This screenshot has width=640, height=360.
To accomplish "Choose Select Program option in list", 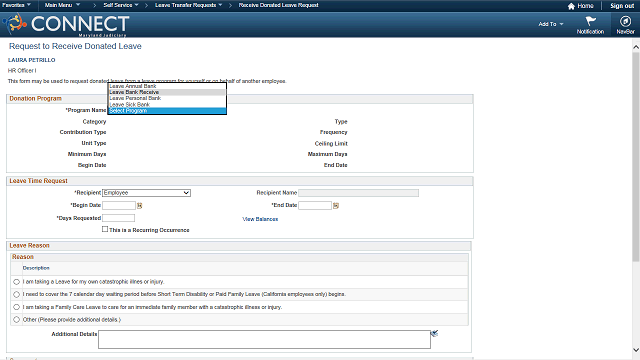I will click(x=167, y=111).
